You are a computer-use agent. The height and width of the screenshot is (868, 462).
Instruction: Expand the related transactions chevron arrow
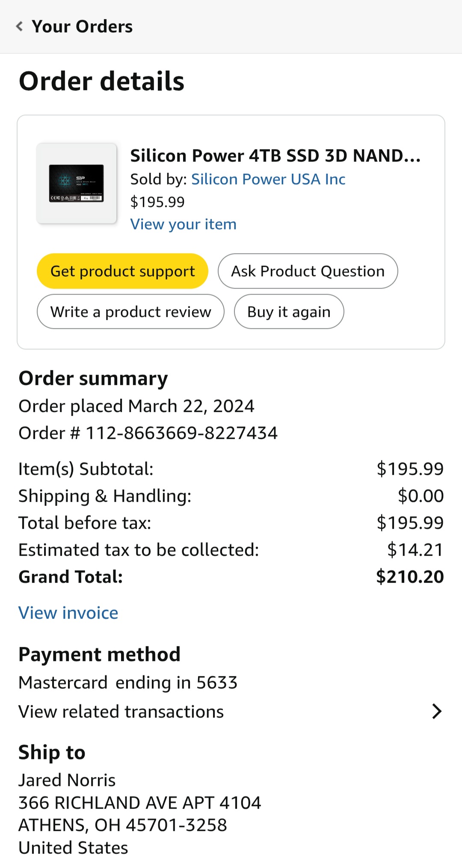tap(436, 711)
